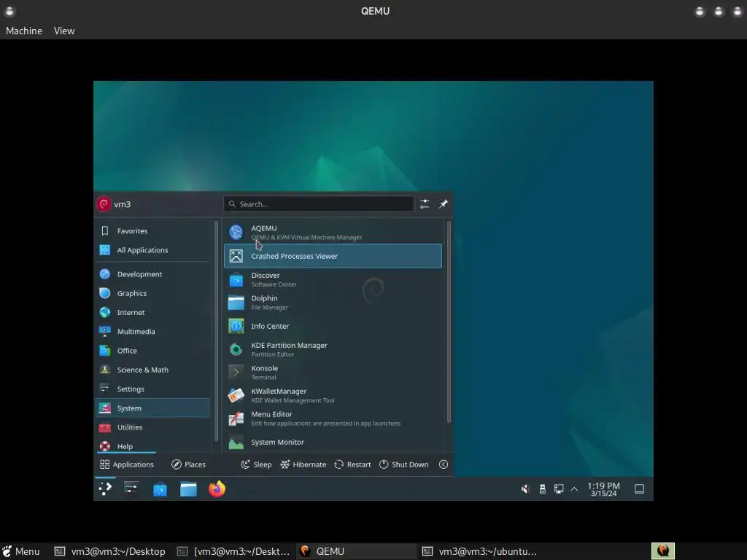747x560 pixels.
Task: Click KDE application launcher panel icon
Action: [105, 489]
